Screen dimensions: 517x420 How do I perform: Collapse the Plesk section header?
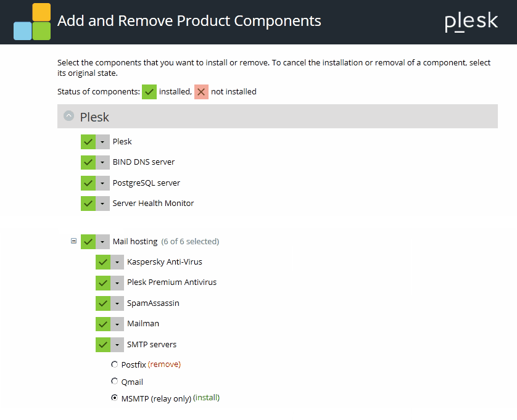pos(69,116)
